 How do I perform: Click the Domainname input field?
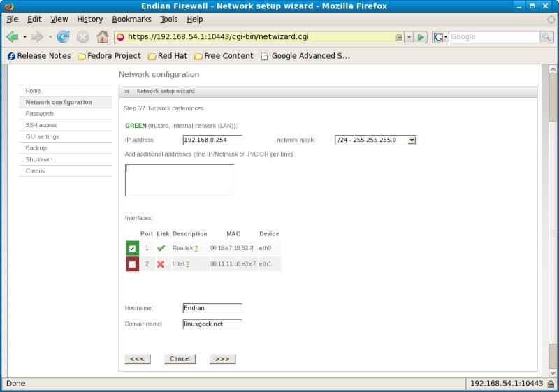pyautogui.click(x=212, y=324)
